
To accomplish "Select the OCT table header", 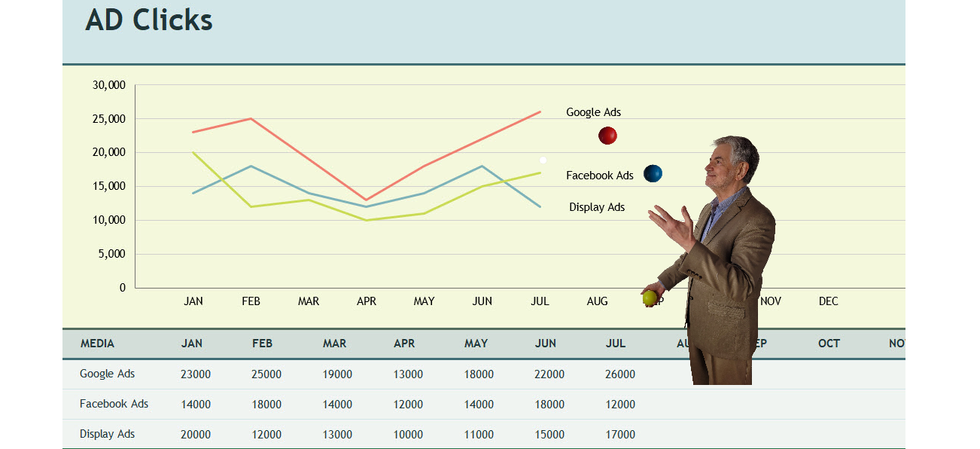I will (x=829, y=344).
